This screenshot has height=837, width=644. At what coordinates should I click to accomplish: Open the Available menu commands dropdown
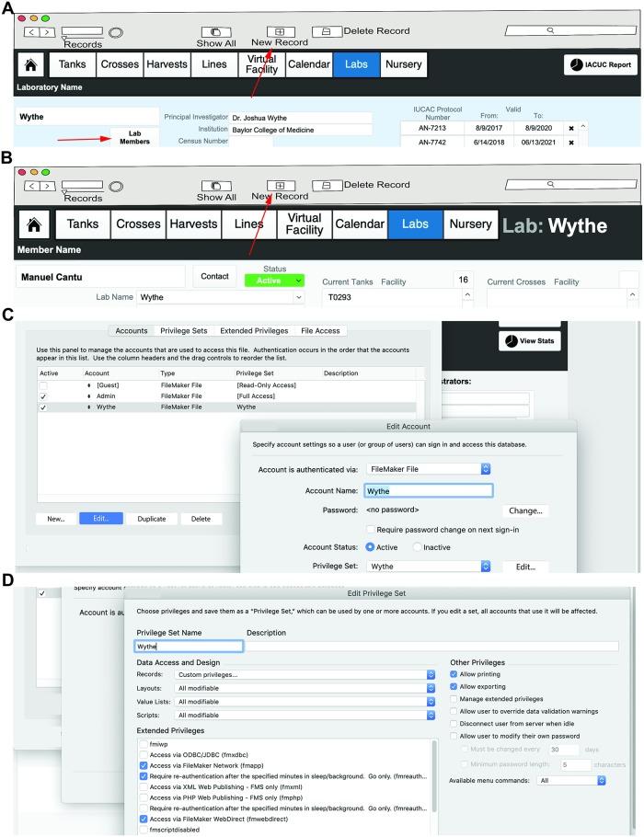[x=570, y=780]
